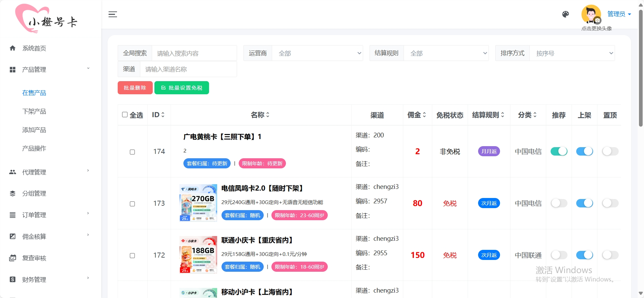
Task: Enable 置顶 toggle for 电信凤鸣卡2.0
Action: click(610, 203)
